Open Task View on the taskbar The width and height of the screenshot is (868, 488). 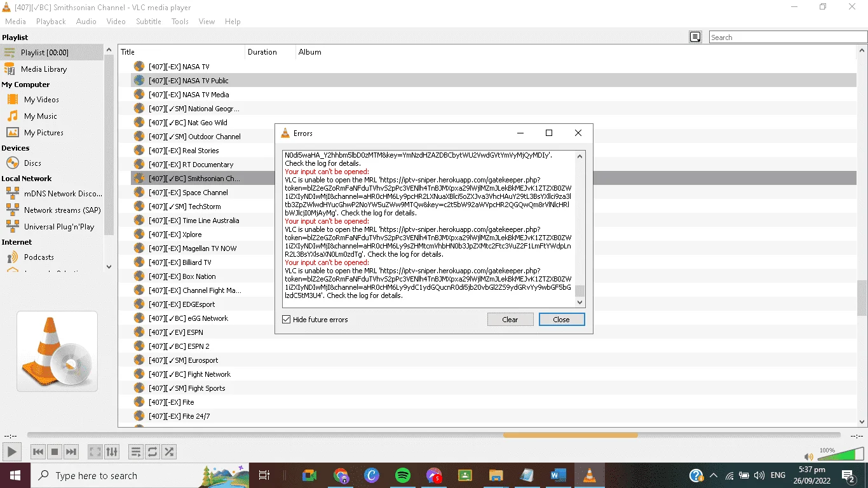[264, 475]
